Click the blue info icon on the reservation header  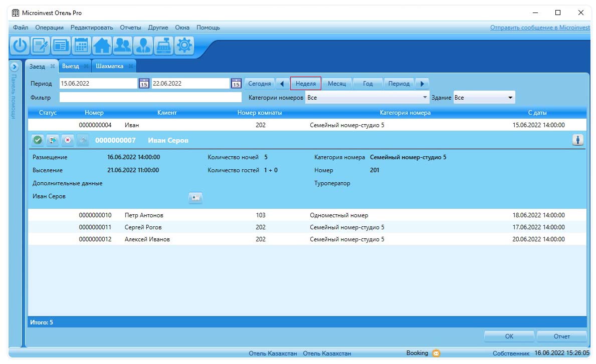point(577,141)
